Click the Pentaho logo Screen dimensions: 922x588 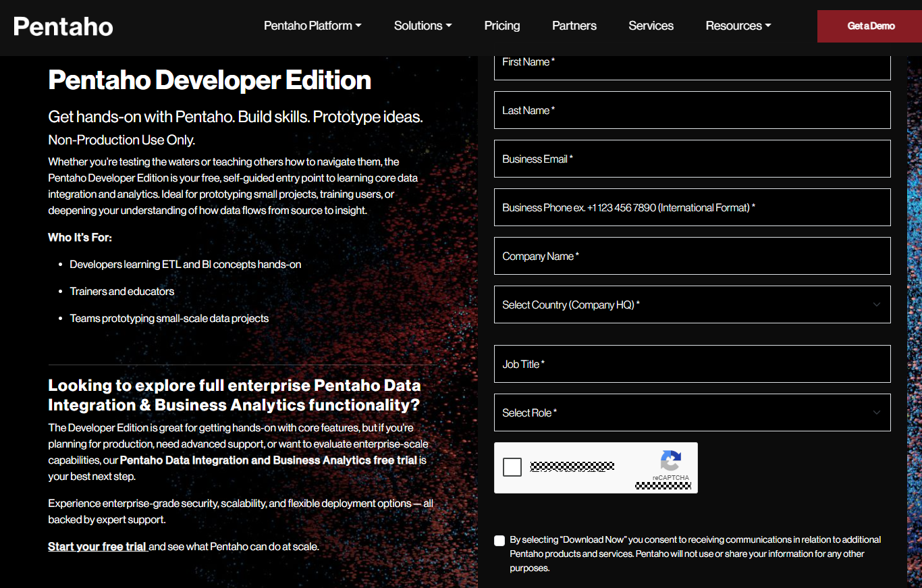(63, 26)
